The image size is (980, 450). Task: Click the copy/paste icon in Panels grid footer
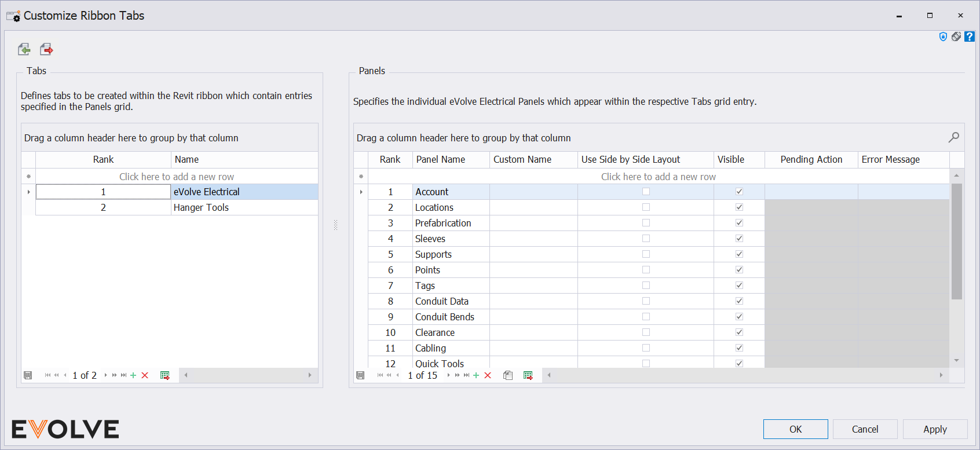508,375
